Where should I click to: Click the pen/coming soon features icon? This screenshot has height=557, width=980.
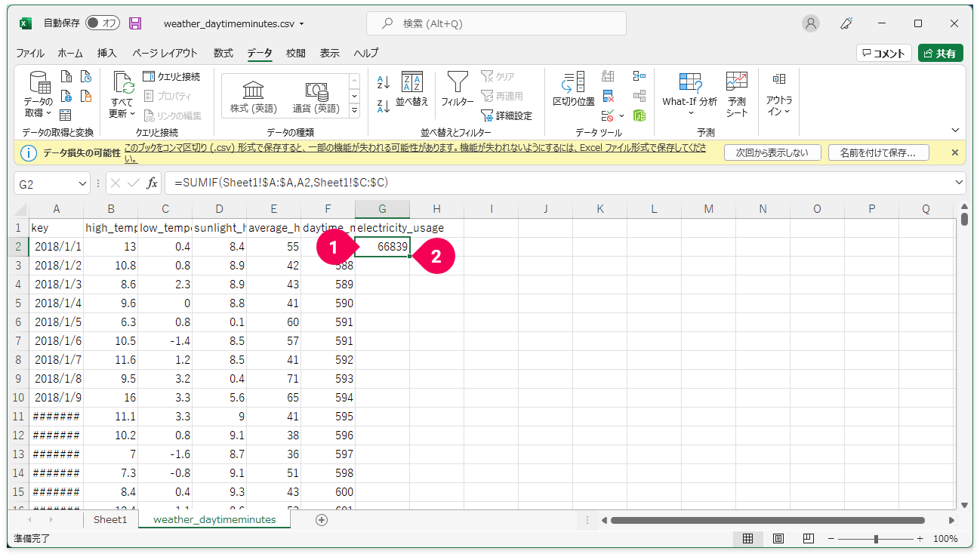tap(847, 23)
